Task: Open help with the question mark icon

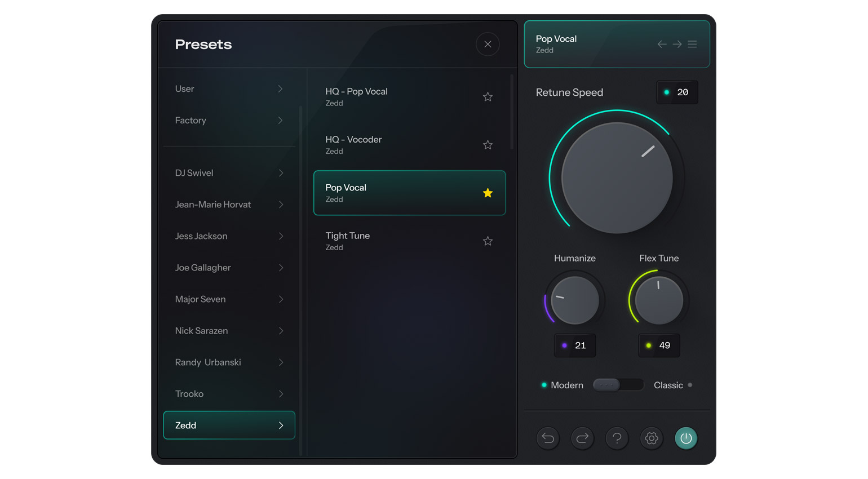Action: 617,438
